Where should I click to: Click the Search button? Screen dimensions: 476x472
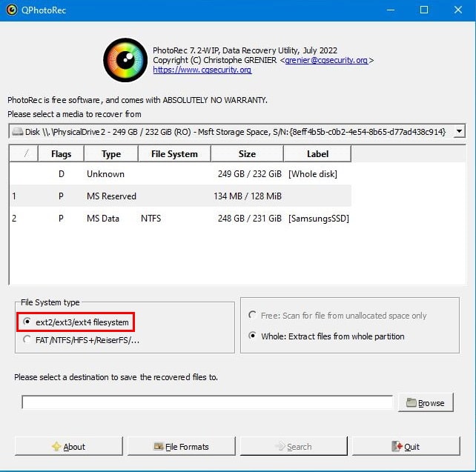click(294, 447)
